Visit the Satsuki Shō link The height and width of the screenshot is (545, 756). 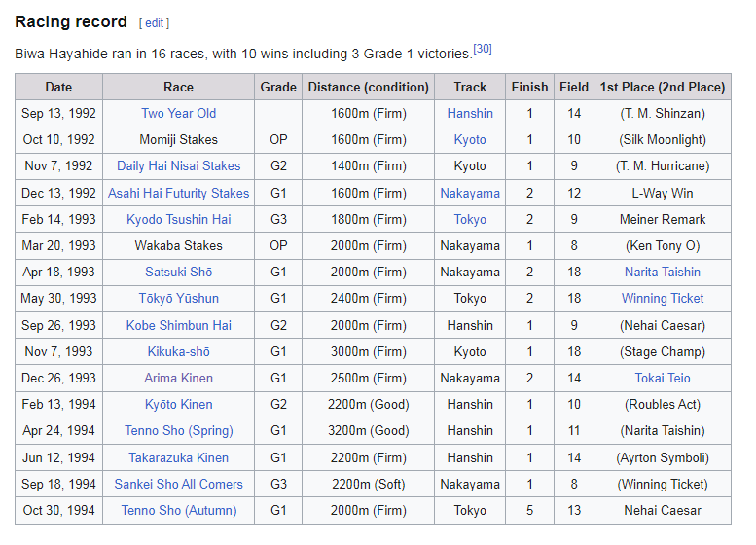[178, 272]
